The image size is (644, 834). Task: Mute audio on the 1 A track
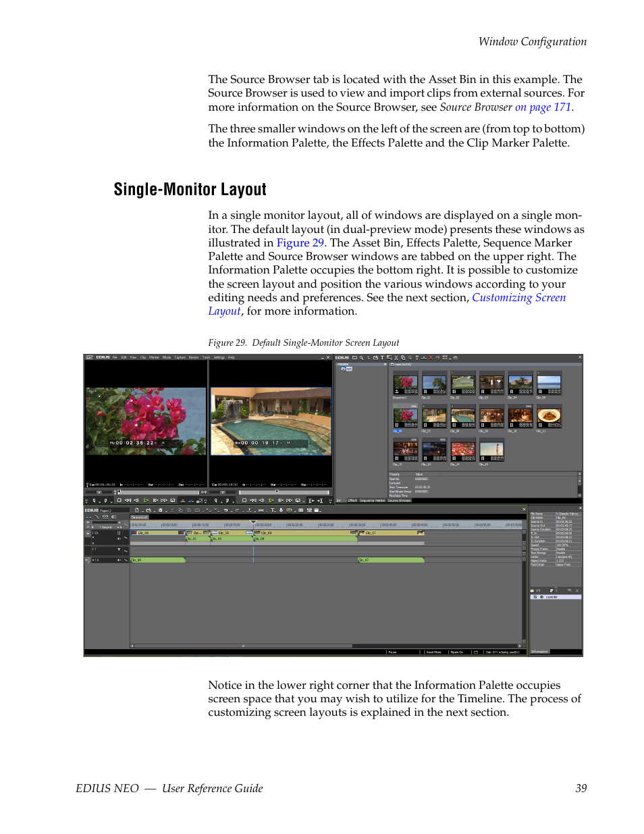pos(119,560)
